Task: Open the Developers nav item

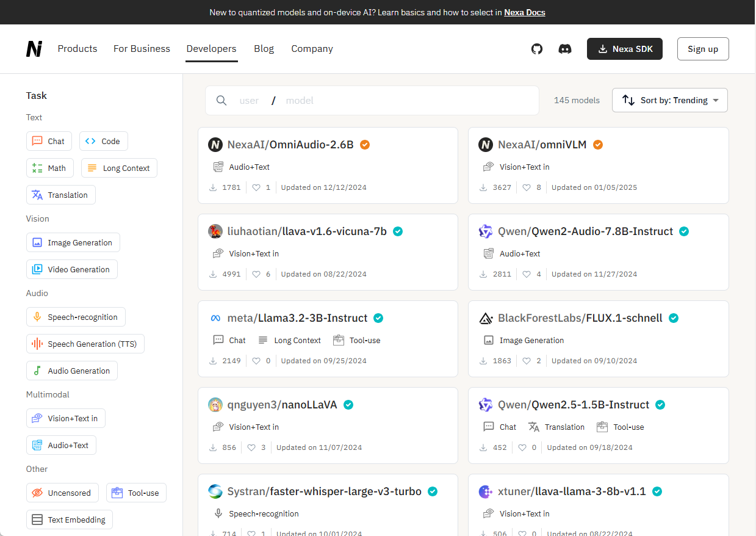Action: coord(211,49)
